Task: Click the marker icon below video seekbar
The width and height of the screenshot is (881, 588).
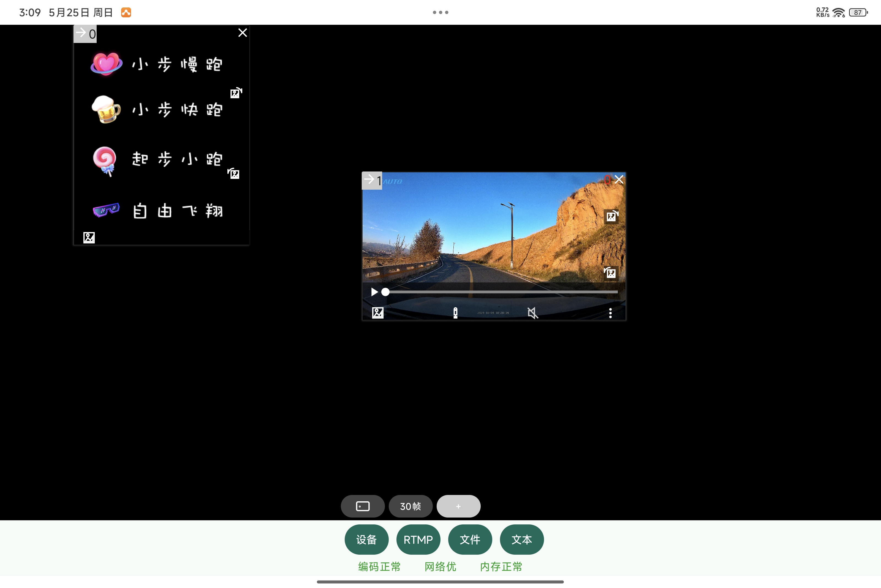Action: pos(455,313)
